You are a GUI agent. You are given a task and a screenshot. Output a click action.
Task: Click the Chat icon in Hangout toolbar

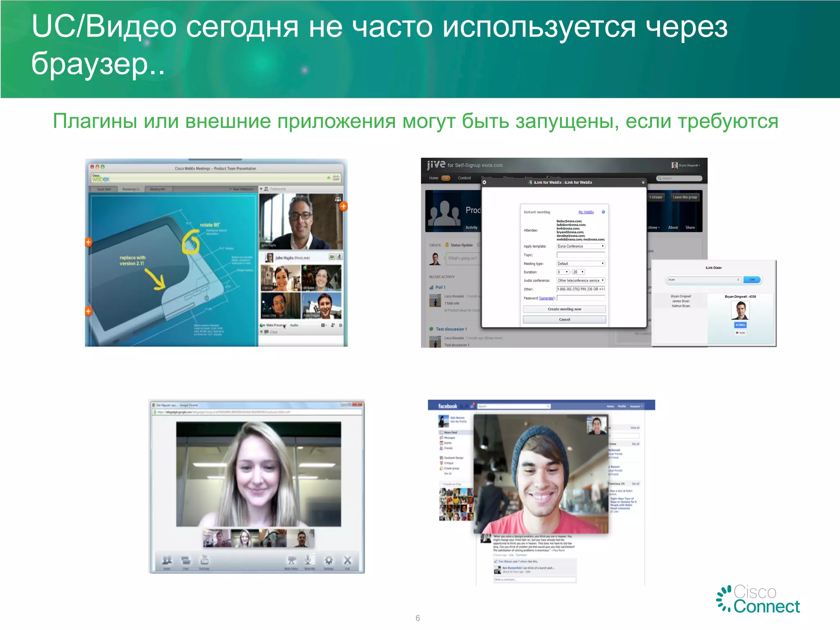point(186,560)
